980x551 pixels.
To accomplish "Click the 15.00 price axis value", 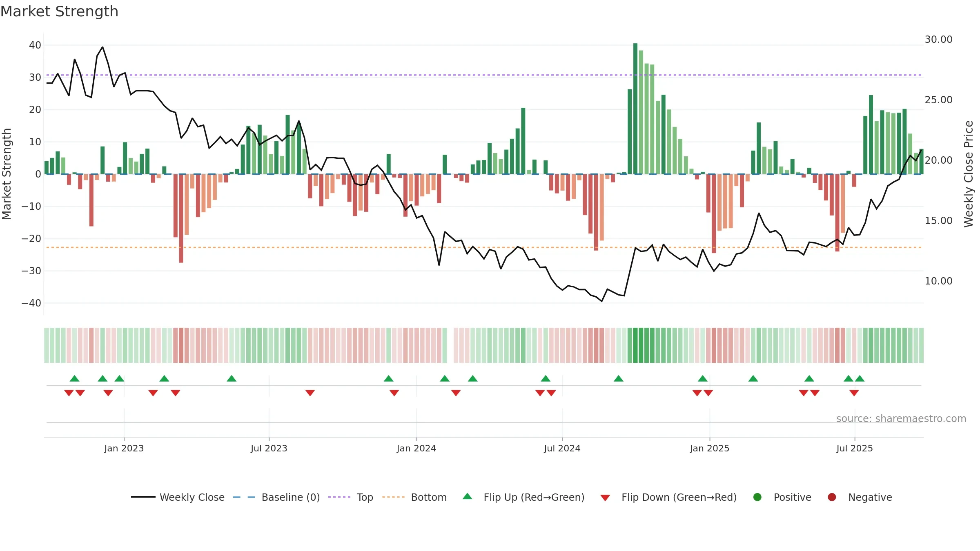I will coord(939,221).
